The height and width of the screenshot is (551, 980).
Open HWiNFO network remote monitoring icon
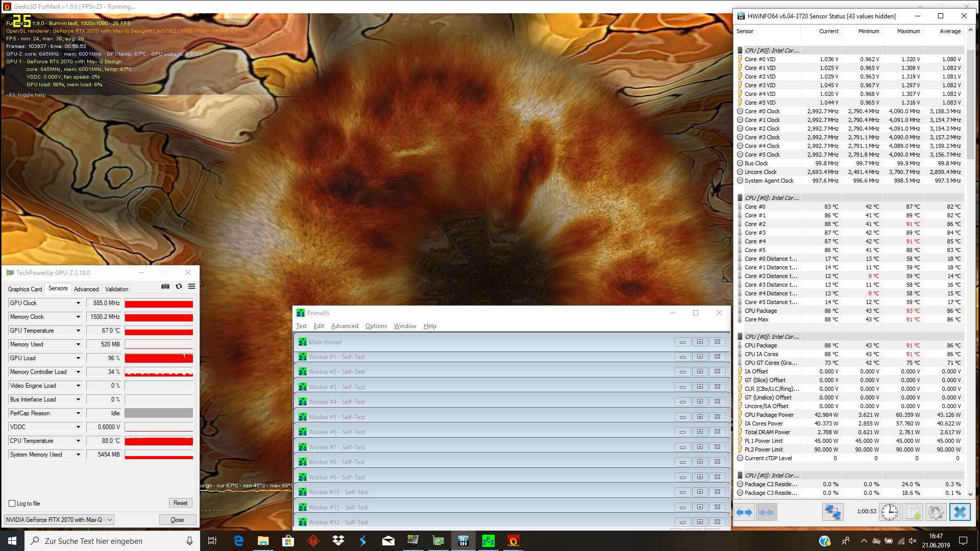pyautogui.click(x=832, y=512)
